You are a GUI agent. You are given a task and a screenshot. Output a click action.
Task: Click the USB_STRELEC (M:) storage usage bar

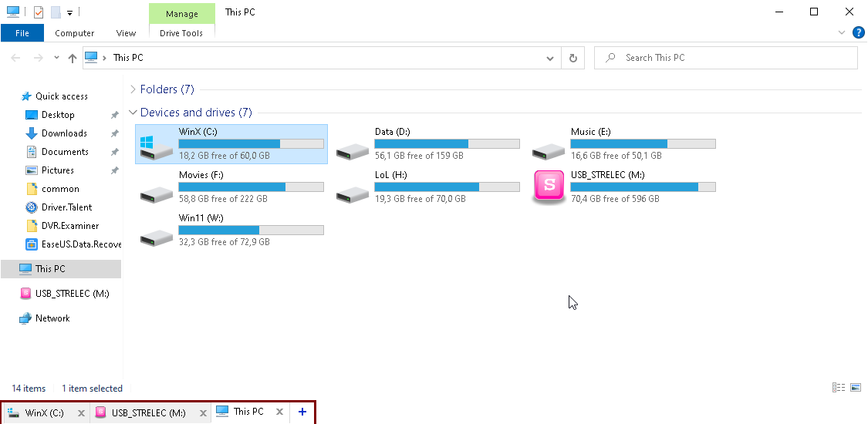[x=643, y=187]
